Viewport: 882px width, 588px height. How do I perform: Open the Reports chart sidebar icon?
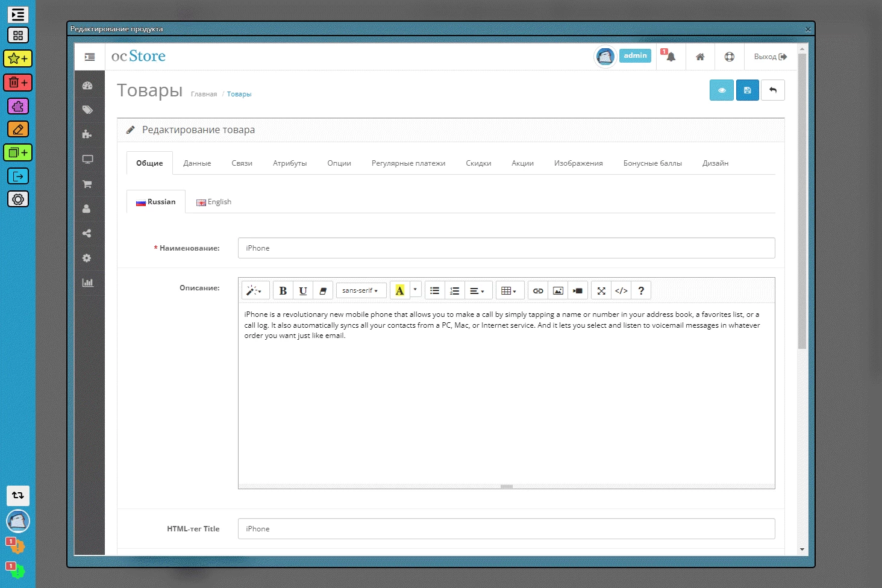[x=87, y=283]
